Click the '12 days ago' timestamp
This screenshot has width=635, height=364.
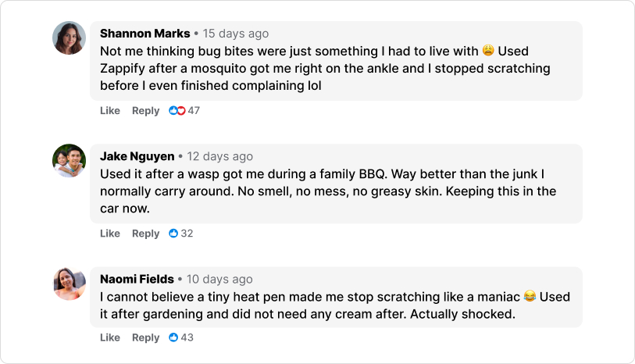click(x=220, y=156)
